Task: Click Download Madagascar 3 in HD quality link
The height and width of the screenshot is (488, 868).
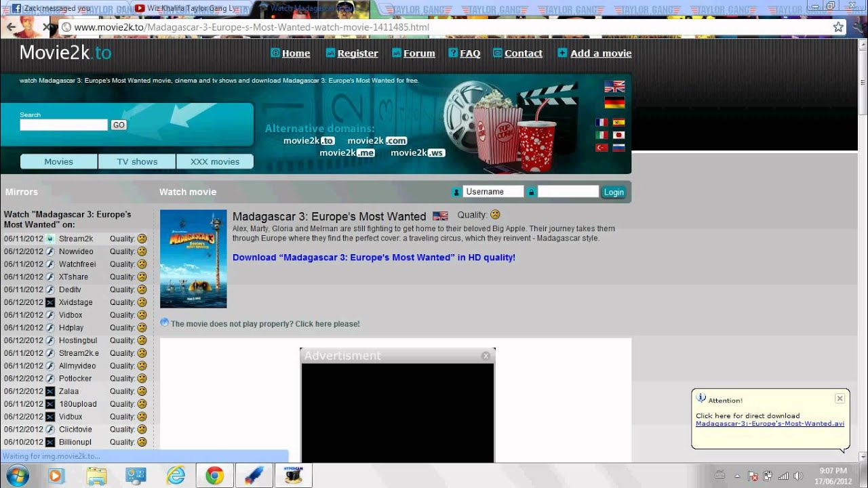Action: [x=374, y=258]
